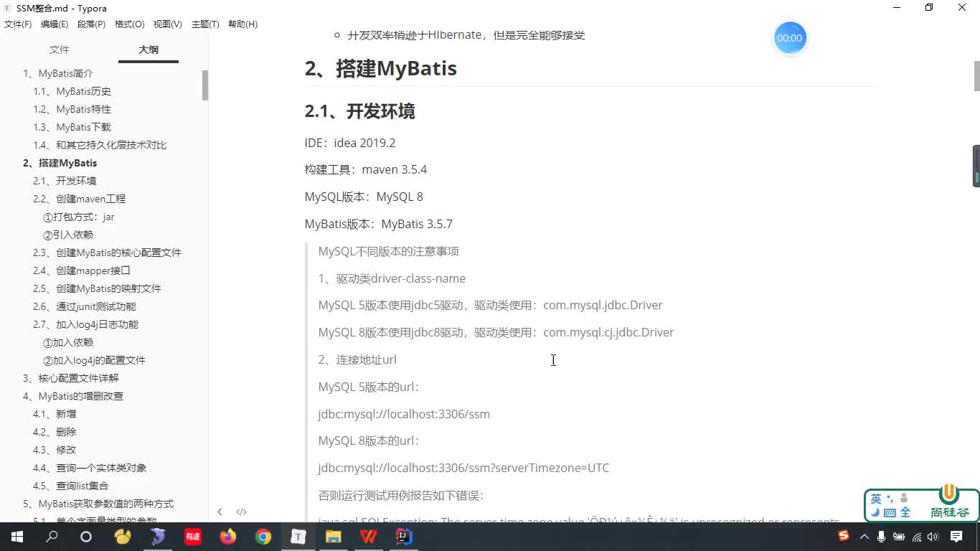Jump to 5、MyBatis获取参数值的两种方式
The image size is (980, 551).
tap(98, 504)
